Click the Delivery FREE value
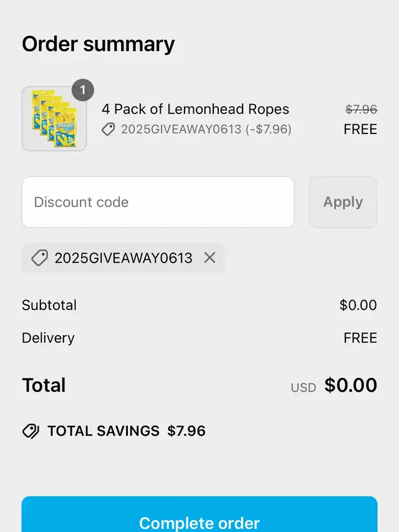399x532 pixels. pyautogui.click(x=360, y=337)
